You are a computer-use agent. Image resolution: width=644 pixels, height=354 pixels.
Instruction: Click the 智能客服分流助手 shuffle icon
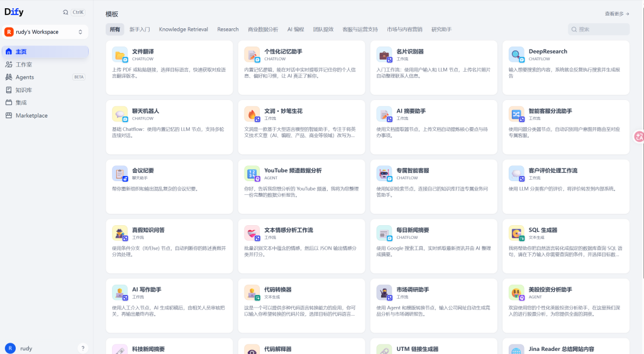pos(517,114)
